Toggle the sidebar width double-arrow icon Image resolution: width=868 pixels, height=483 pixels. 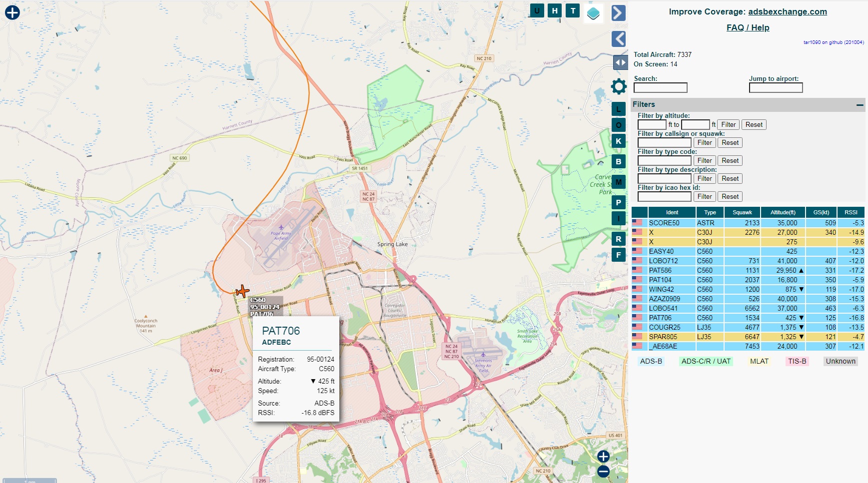pyautogui.click(x=620, y=62)
